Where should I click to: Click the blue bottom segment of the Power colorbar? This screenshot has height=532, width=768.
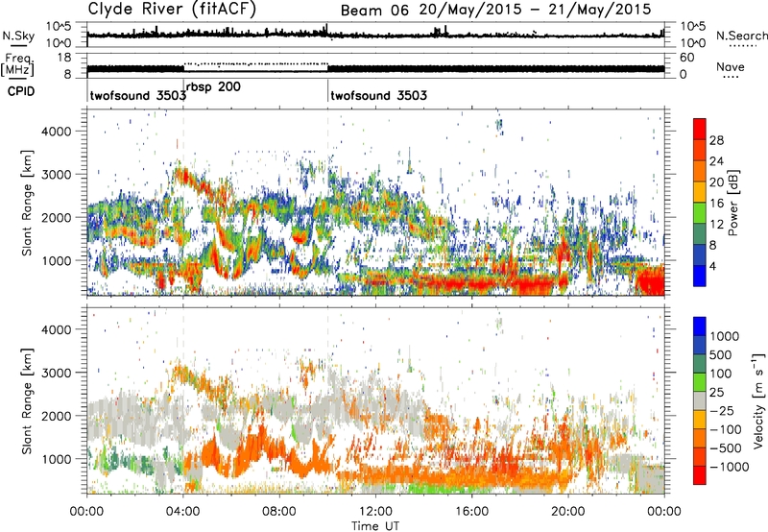coord(700,277)
